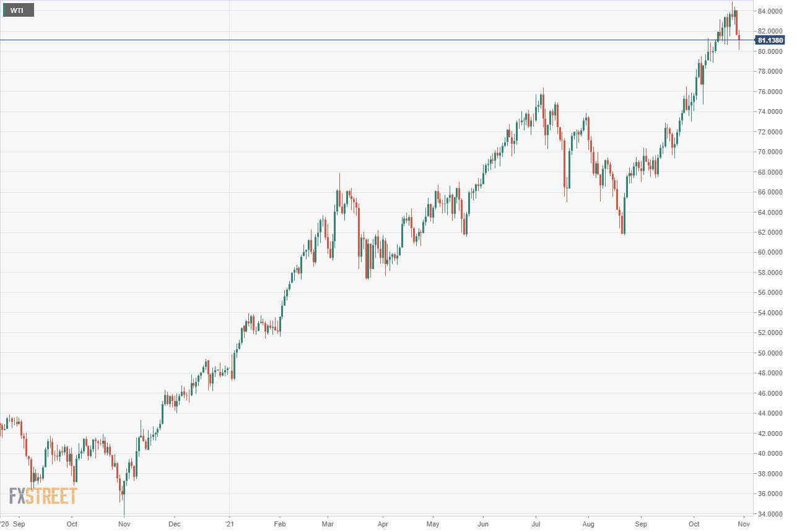The height and width of the screenshot is (532, 797).
Task: Click the blue horizontal current price line
Action: click(372, 40)
